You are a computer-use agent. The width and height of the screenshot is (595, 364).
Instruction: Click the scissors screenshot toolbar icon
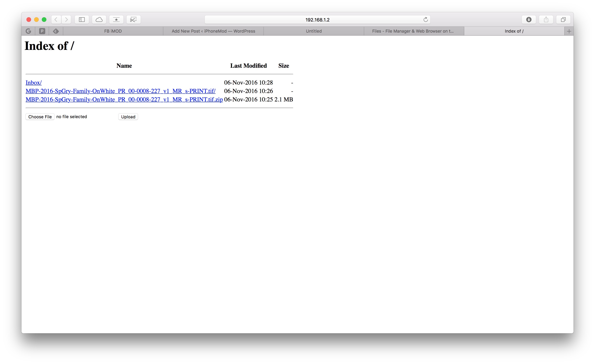coord(134,20)
